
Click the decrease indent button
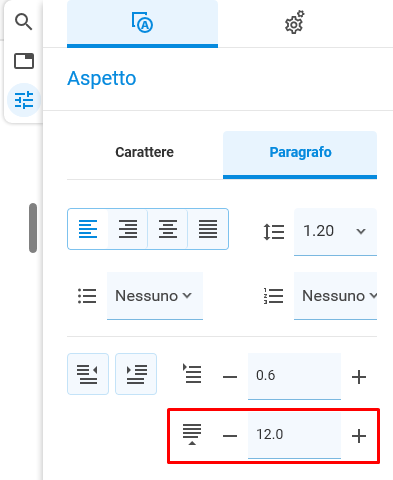point(88,374)
